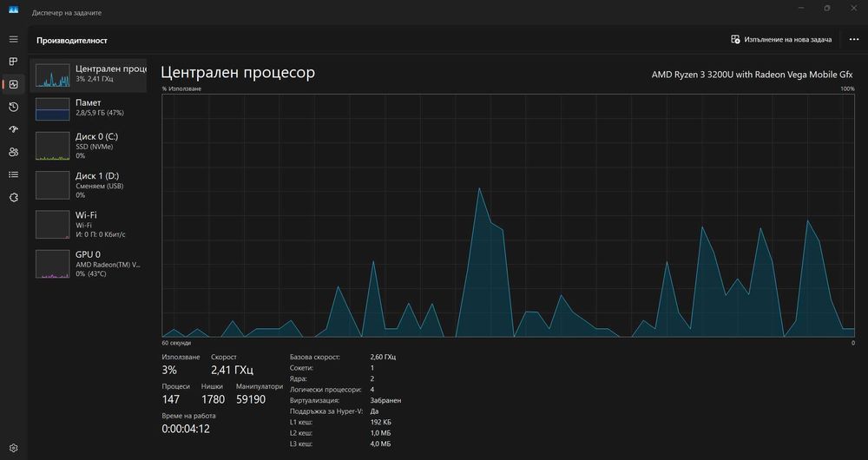This screenshot has height=460, width=868.
Task: Open the App history icon
Action: pyautogui.click(x=14, y=107)
